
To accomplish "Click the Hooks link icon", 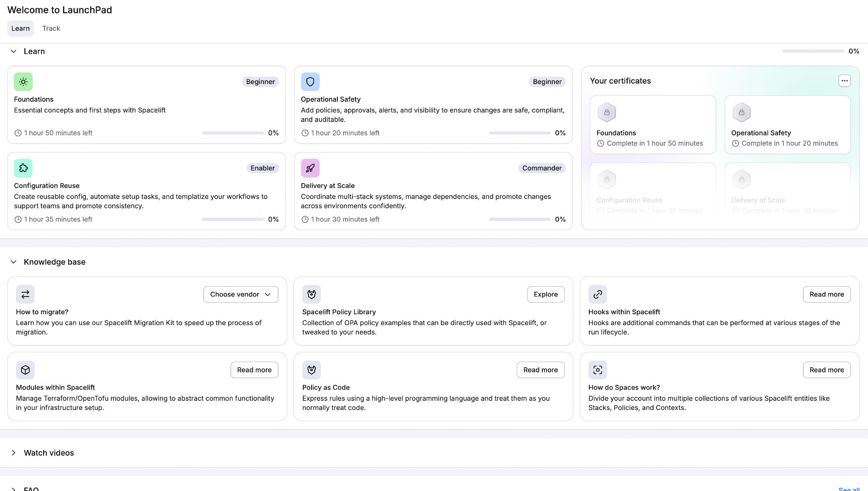I will (598, 294).
